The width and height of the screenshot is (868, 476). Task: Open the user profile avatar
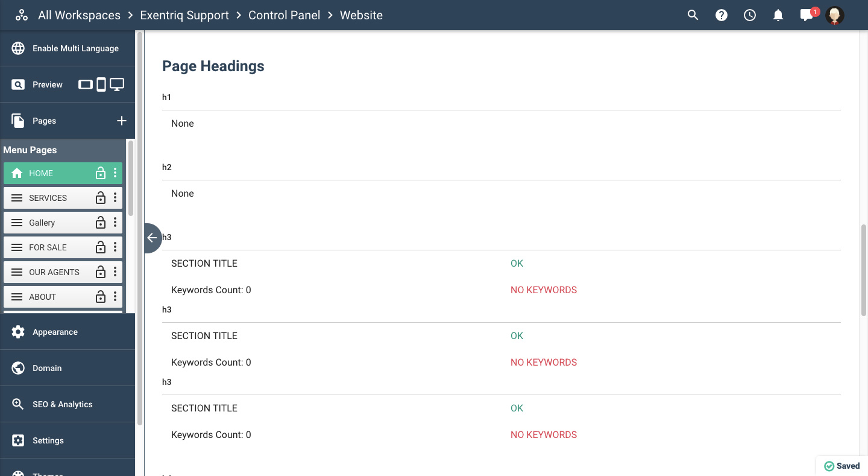[835, 15]
